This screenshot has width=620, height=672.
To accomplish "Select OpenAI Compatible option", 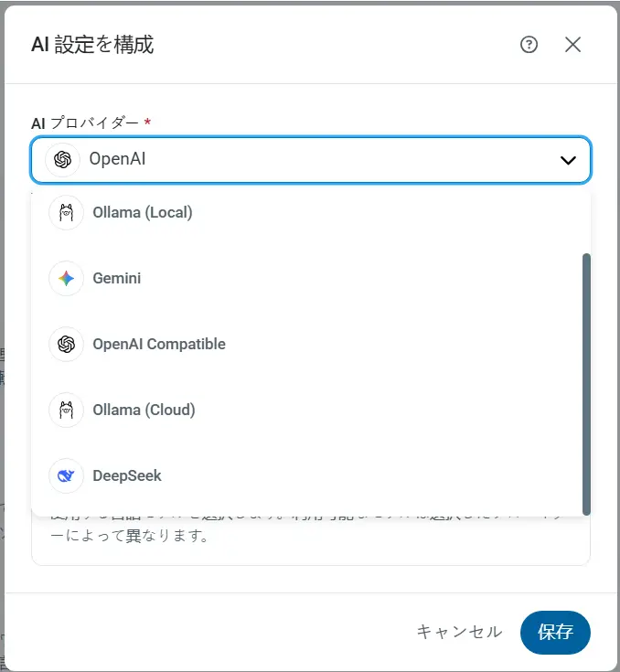I will click(x=307, y=344).
